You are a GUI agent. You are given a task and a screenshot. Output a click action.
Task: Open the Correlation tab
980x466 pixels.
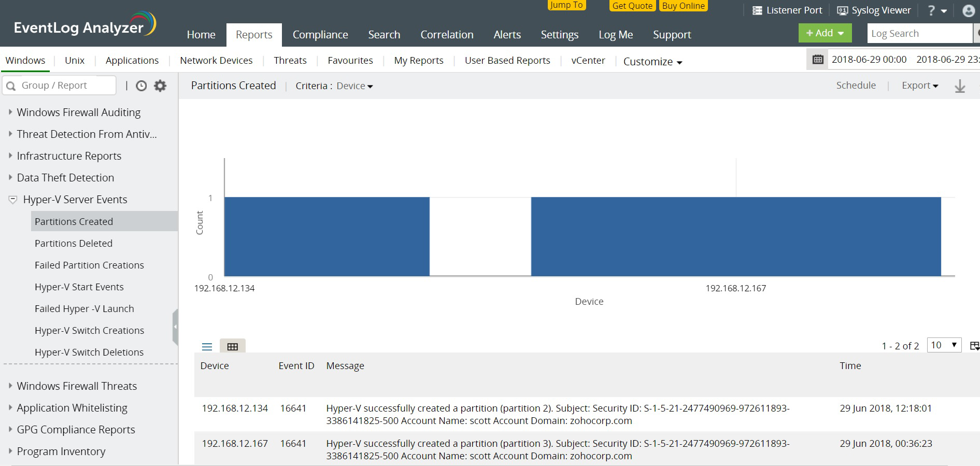pos(447,35)
